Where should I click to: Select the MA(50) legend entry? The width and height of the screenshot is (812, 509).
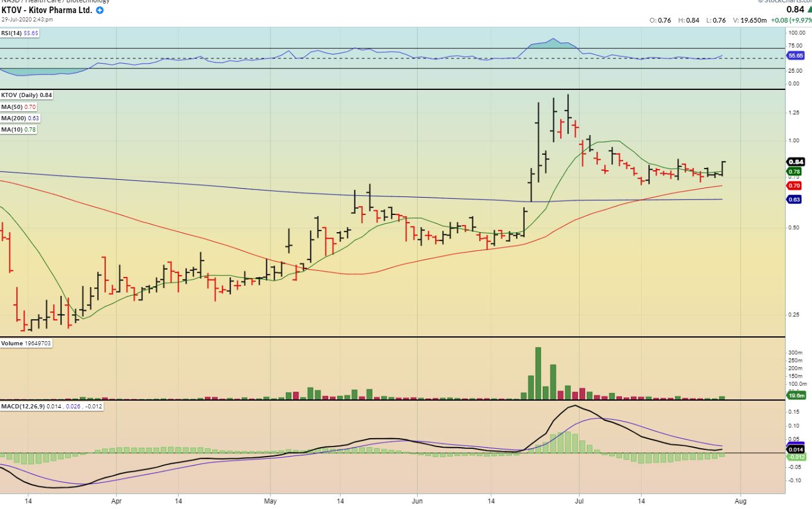tap(19, 107)
